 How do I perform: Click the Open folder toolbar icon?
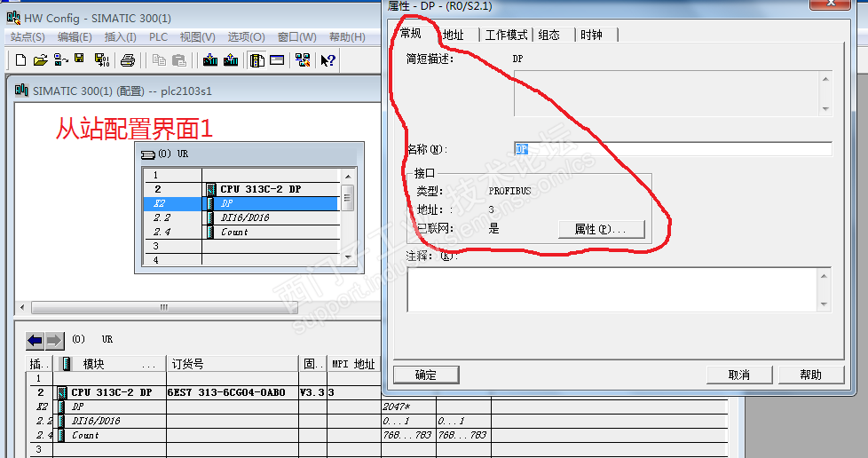pos(40,59)
